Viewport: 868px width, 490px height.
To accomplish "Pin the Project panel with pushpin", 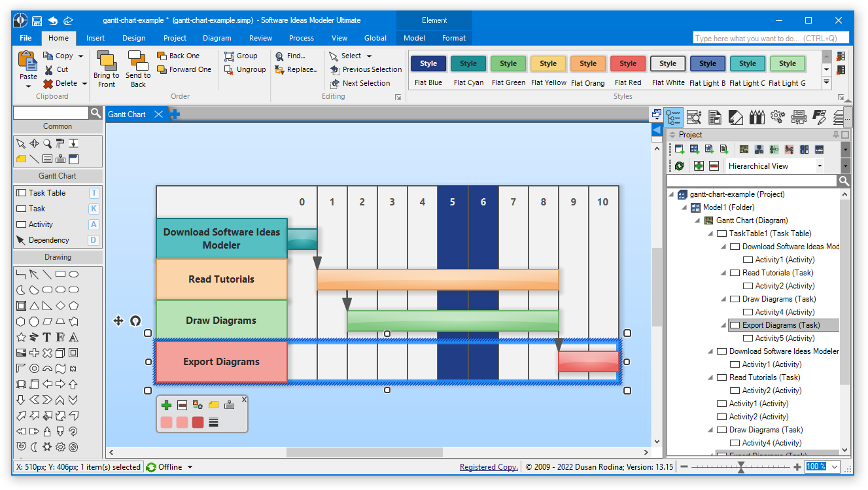I will (836, 135).
